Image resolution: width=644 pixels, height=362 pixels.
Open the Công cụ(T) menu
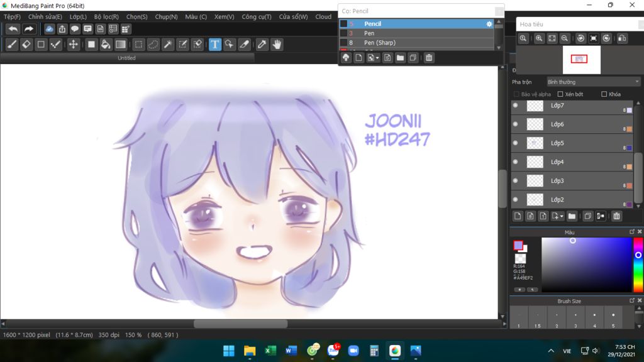click(257, 17)
